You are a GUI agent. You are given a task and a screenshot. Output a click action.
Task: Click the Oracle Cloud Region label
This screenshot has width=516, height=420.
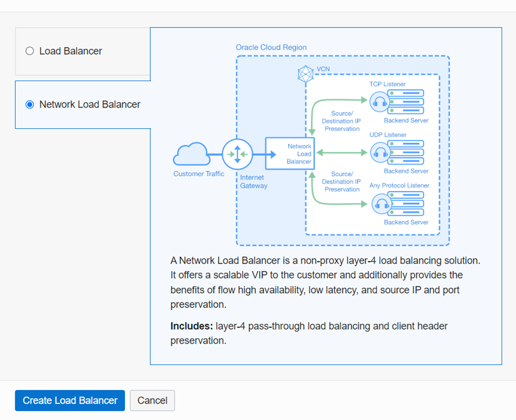(x=271, y=47)
